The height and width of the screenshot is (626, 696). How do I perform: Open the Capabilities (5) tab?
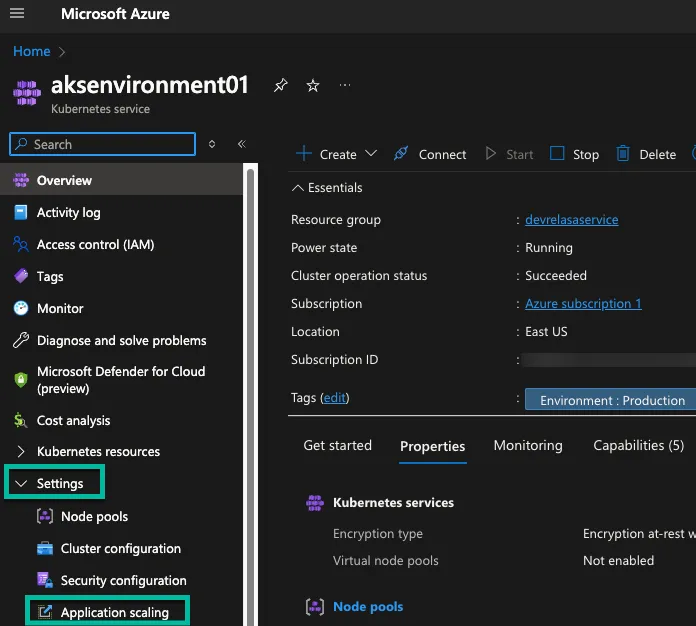[x=638, y=445]
